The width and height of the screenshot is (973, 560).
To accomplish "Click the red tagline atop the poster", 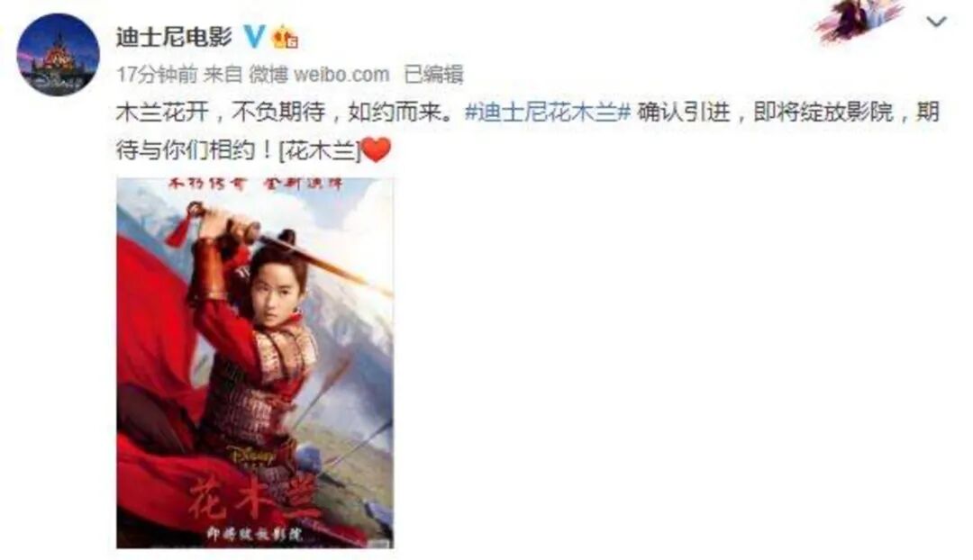I will click(x=256, y=185).
